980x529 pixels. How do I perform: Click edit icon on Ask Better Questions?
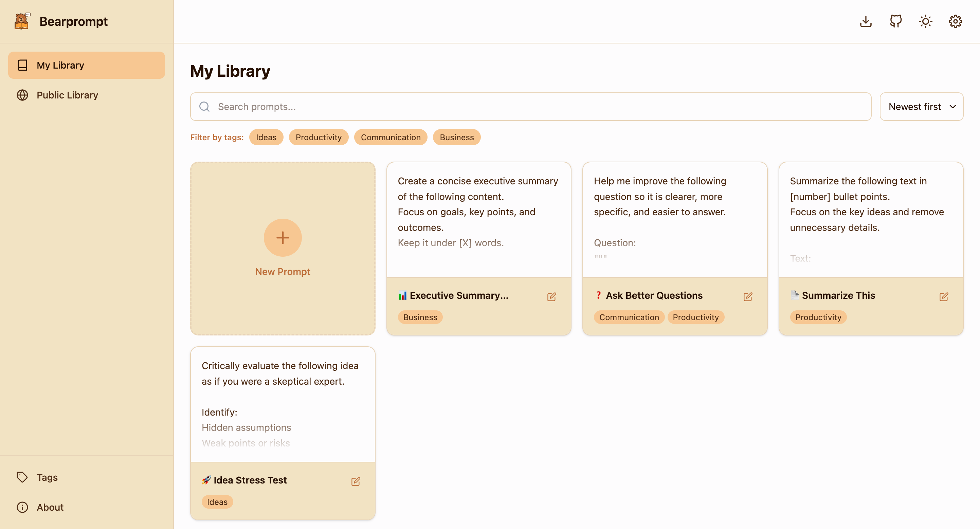point(747,297)
